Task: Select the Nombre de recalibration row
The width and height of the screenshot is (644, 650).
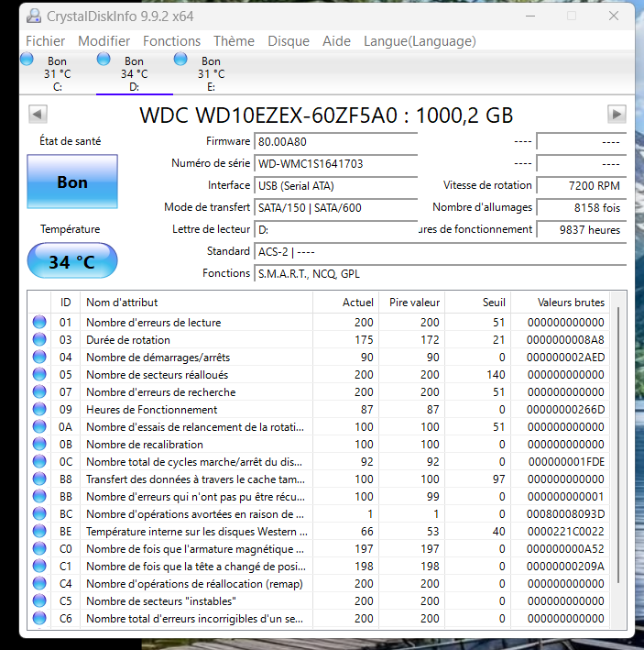Action: click(x=319, y=444)
